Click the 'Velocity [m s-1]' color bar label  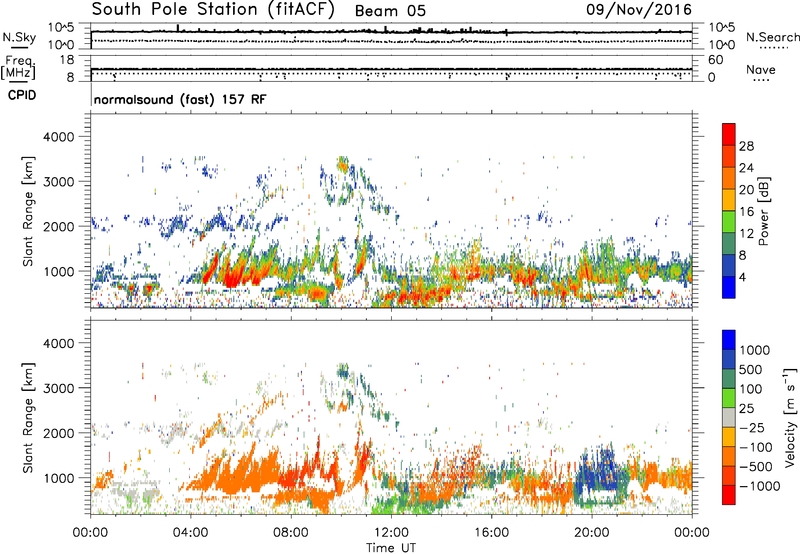click(x=790, y=417)
